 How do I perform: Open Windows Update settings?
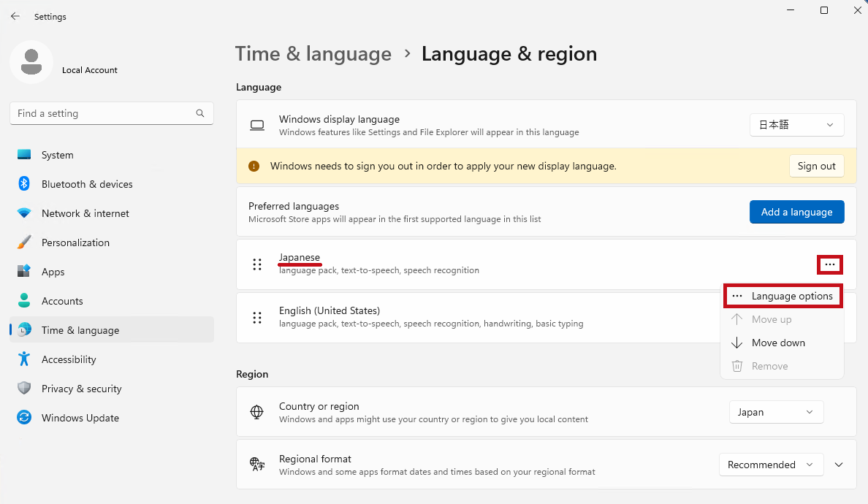[112, 418]
